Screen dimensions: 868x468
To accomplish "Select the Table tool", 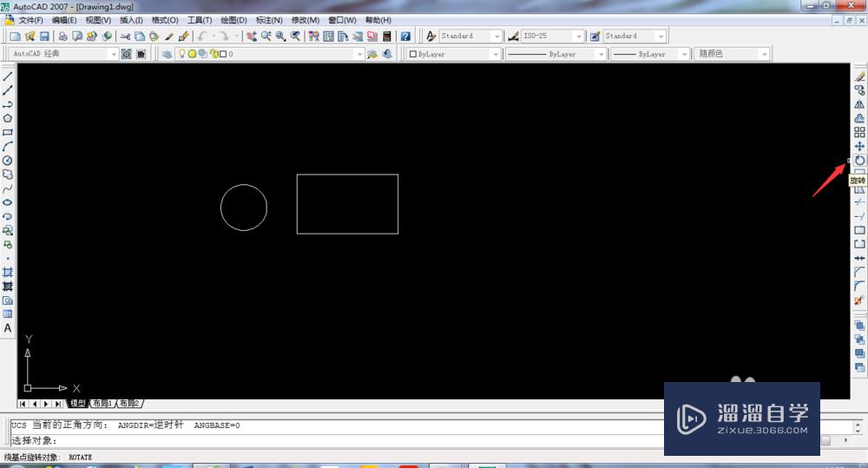I will [x=8, y=314].
